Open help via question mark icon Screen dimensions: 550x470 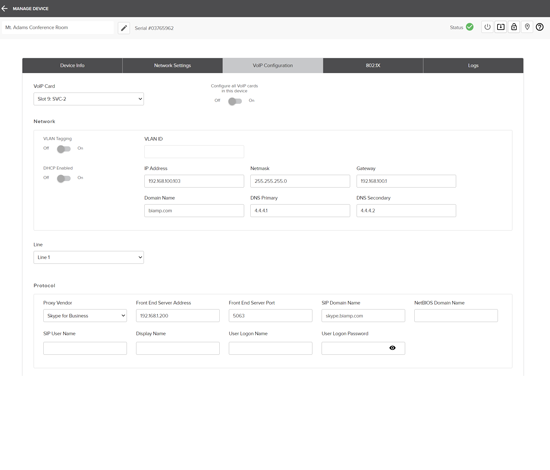coord(540,27)
